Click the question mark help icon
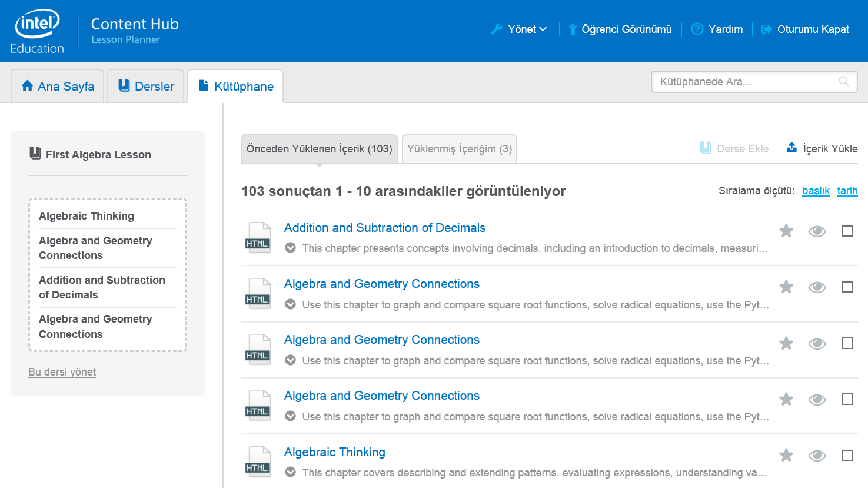868x488 pixels. click(x=697, y=29)
